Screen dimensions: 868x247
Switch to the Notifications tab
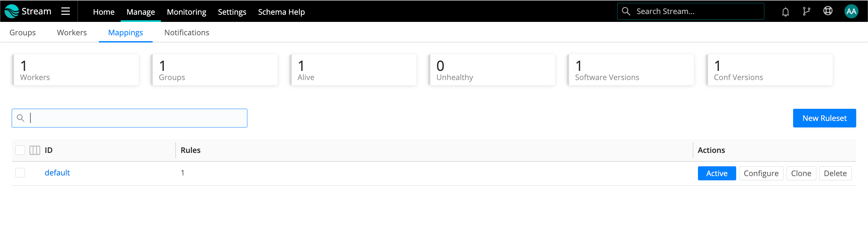coord(187,32)
